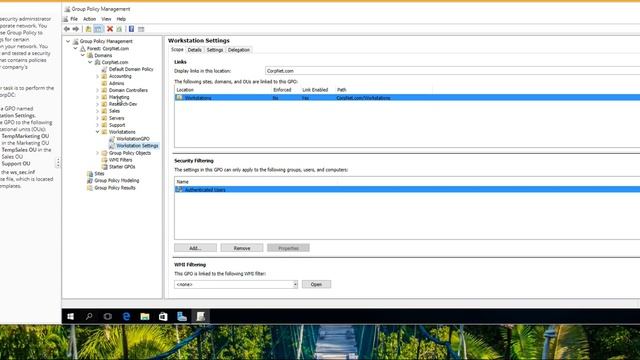The width and height of the screenshot is (640, 360).
Task: Expand the Support OU
Action: (98, 125)
